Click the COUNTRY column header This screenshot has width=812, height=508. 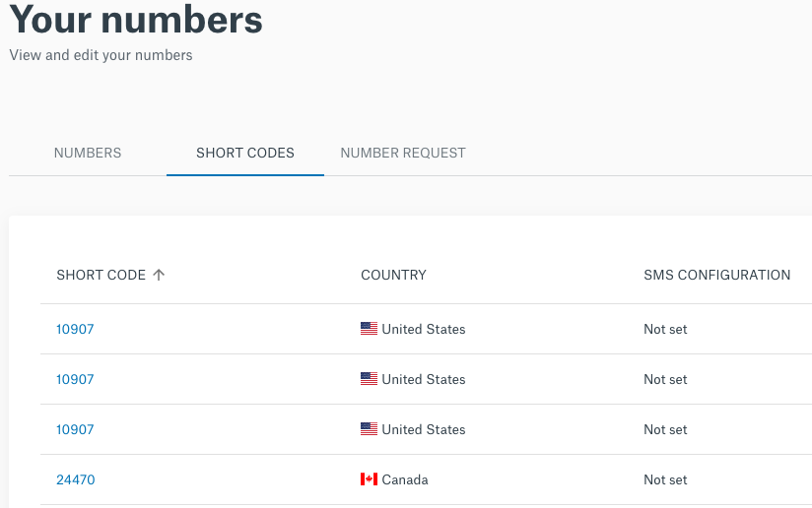pos(393,275)
